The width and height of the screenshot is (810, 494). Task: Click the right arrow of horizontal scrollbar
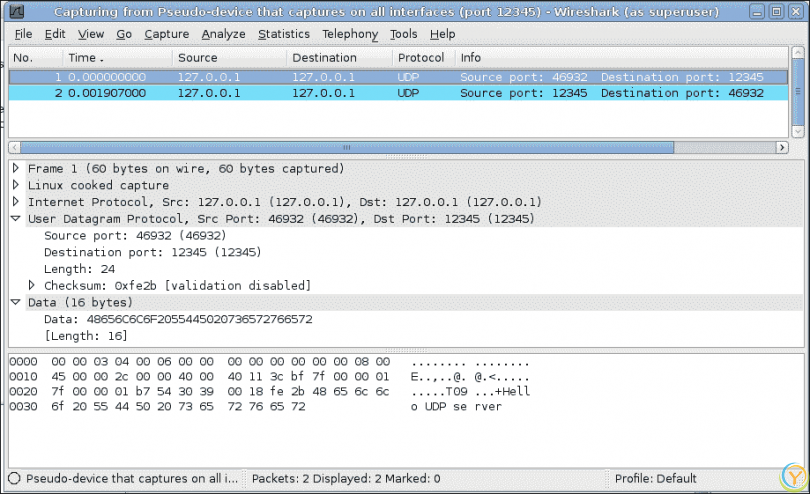pyautogui.click(x=782, y=147)
